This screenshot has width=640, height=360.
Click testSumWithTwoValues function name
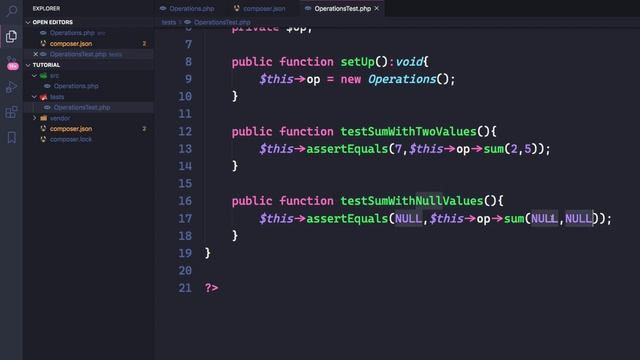(x=409, y=131)
